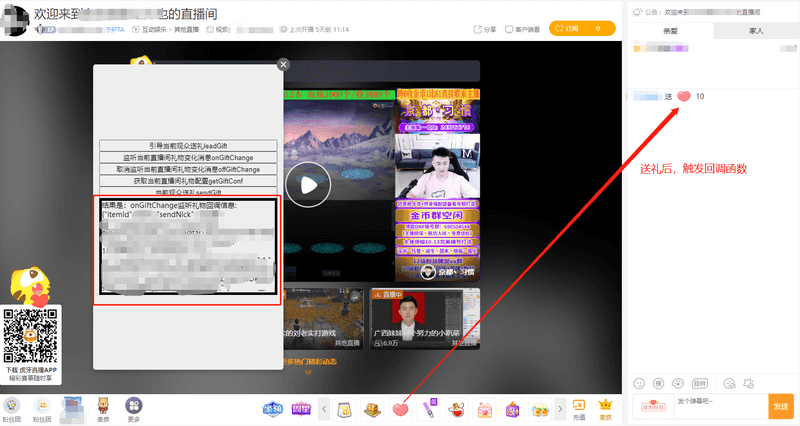The width and height of the screenshot is (800, 426).
Task: Click the 周星 weekly star icon
Action: coord(301,409)
